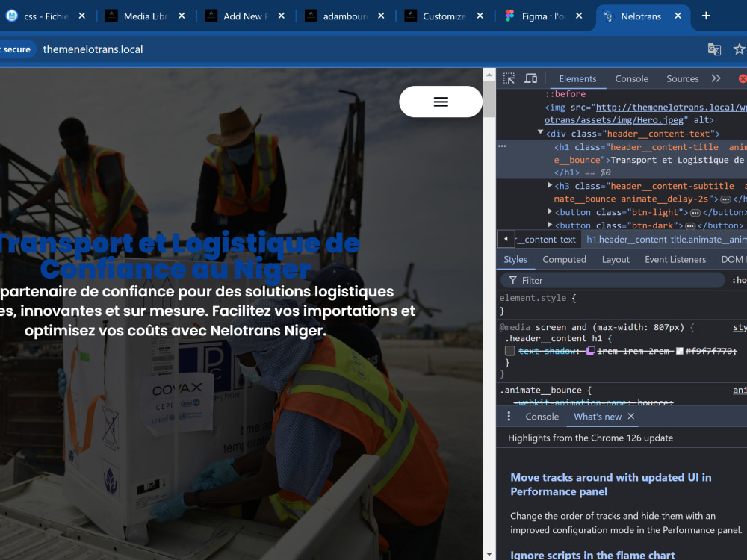This screenshot has width=747, height=560.
Task: Click in the Styles Filter field
Action: [x=613, y=280]
